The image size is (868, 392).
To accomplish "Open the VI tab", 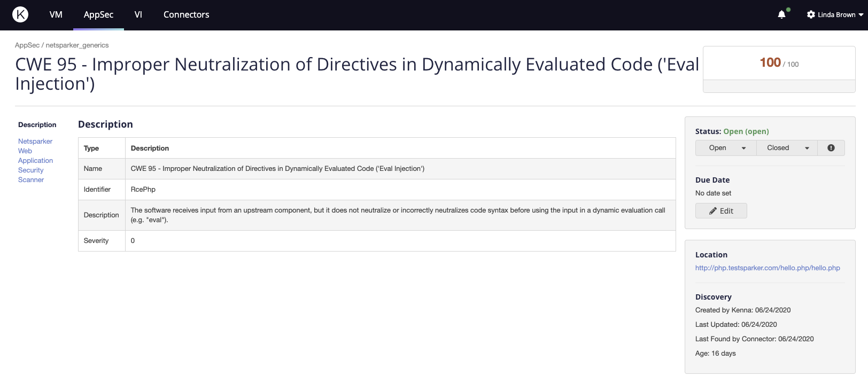I will click(138, 14).
